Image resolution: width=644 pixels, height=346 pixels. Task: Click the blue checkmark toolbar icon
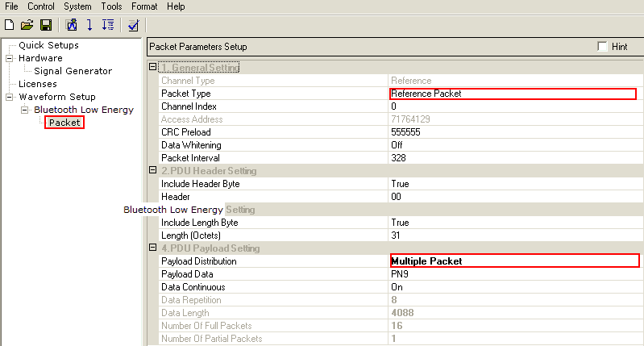tap(133, 25)
